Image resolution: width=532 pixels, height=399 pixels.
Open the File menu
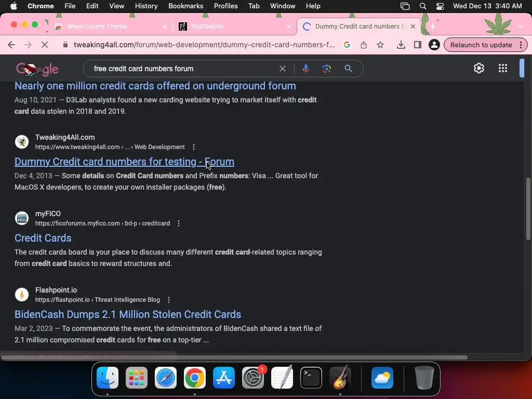[70, 6]
